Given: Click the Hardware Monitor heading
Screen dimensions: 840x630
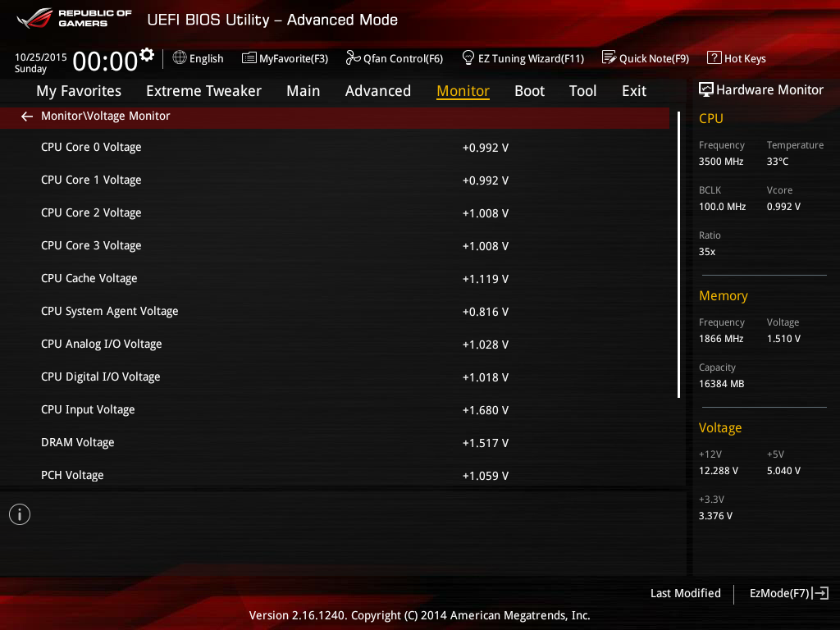Looking at the screenshot, I should [x=769, y=89].
